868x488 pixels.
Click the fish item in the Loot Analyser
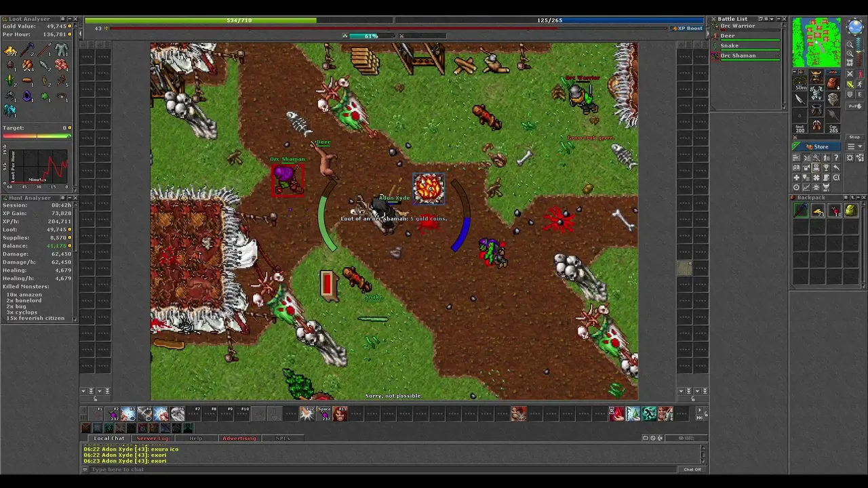(x=43, y=64)
